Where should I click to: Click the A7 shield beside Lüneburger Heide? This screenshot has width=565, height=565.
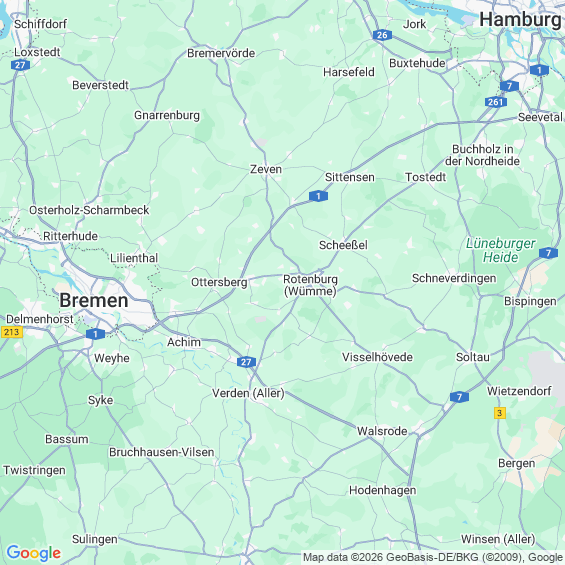click(x=548, y=253)
